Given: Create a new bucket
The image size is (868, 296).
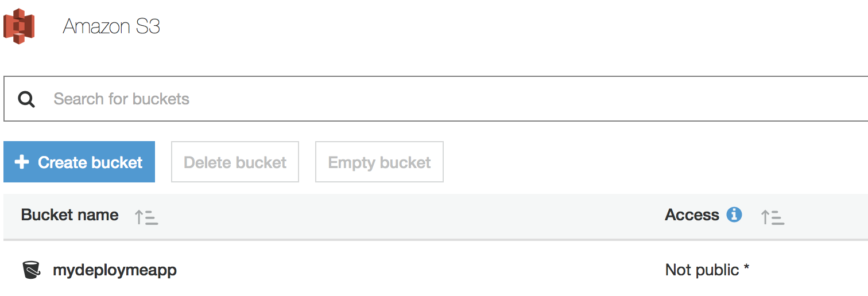Looking at the screenshot, I should [x=79, y=162].
